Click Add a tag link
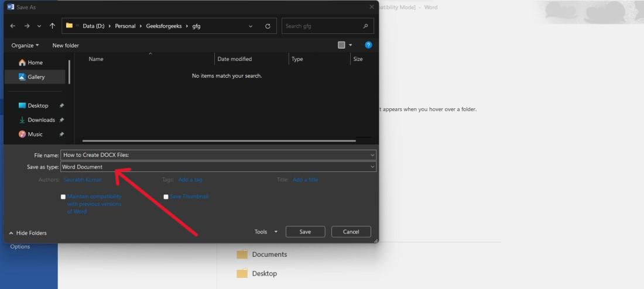Viewport: 644px width, 289px height. 190,180
